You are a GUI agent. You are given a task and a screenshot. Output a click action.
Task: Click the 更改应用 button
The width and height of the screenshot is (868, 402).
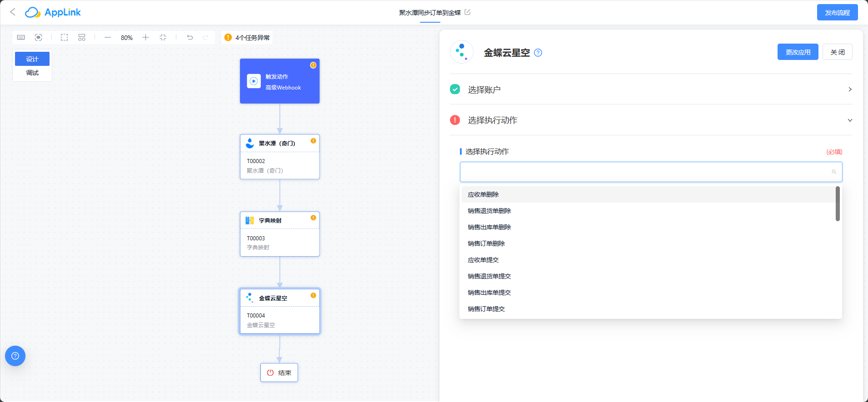(x=798, y=52)
